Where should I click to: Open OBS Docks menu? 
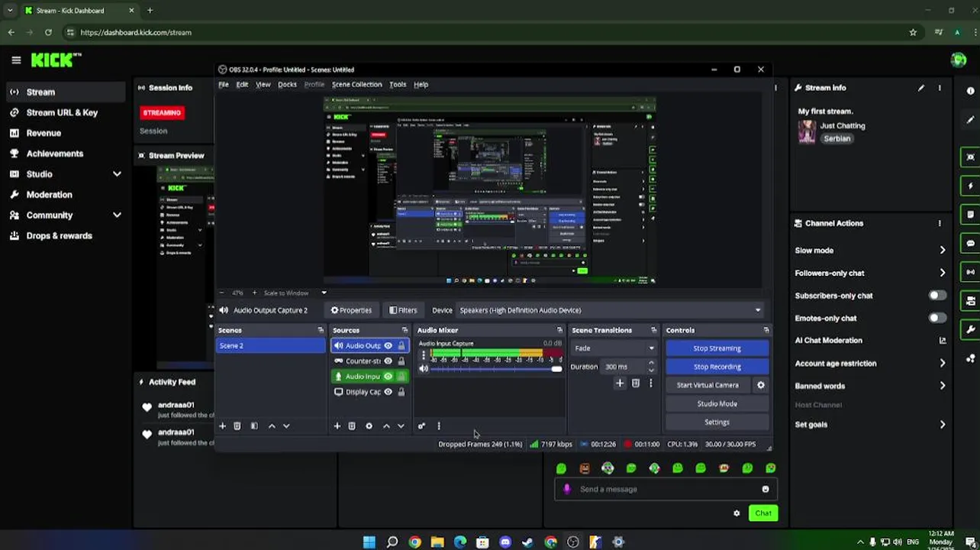coord(287,85)
